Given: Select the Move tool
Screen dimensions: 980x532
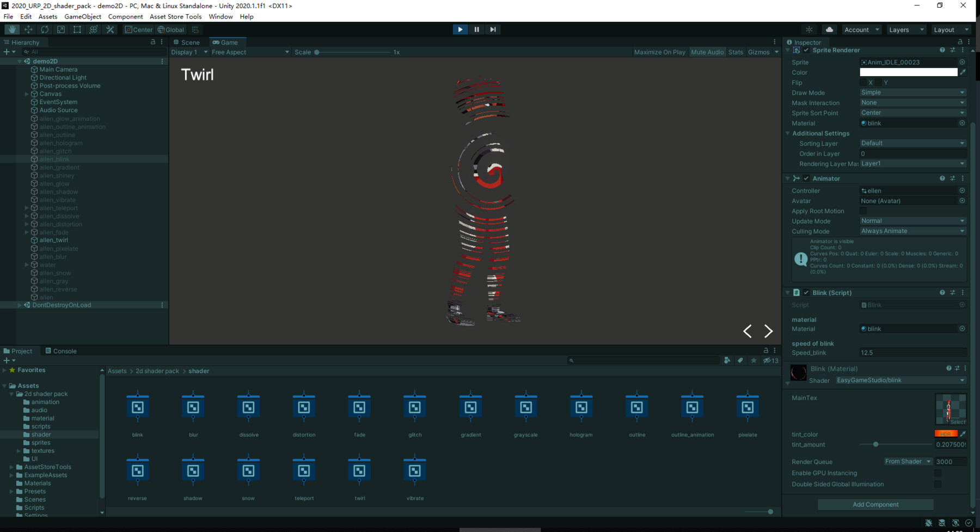Looking at the screenshot, I should point(28,29).
